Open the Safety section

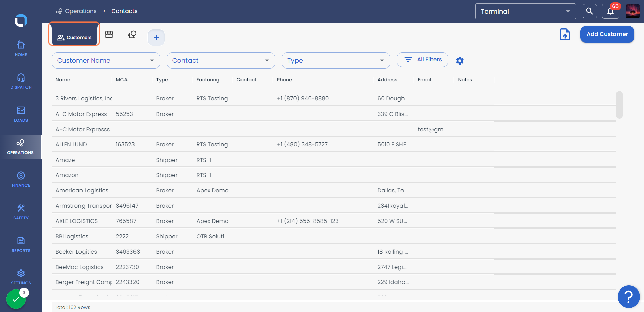tap(21, 212)
